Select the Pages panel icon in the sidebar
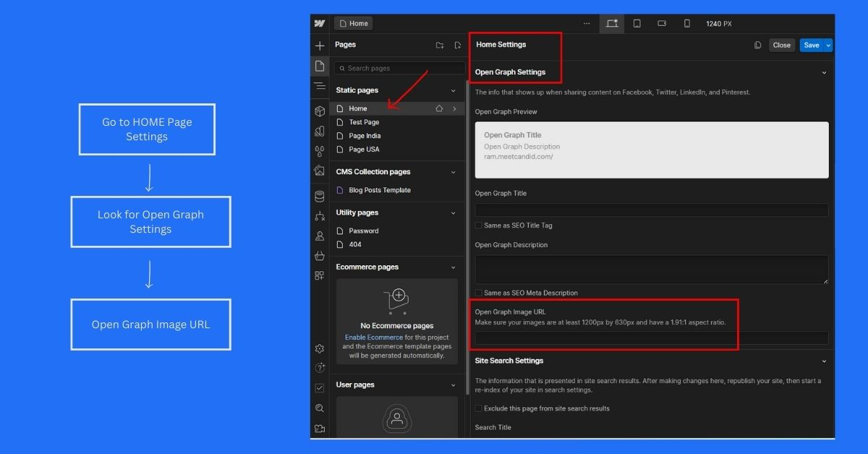The image size is (868, 454). coord(320,67)
